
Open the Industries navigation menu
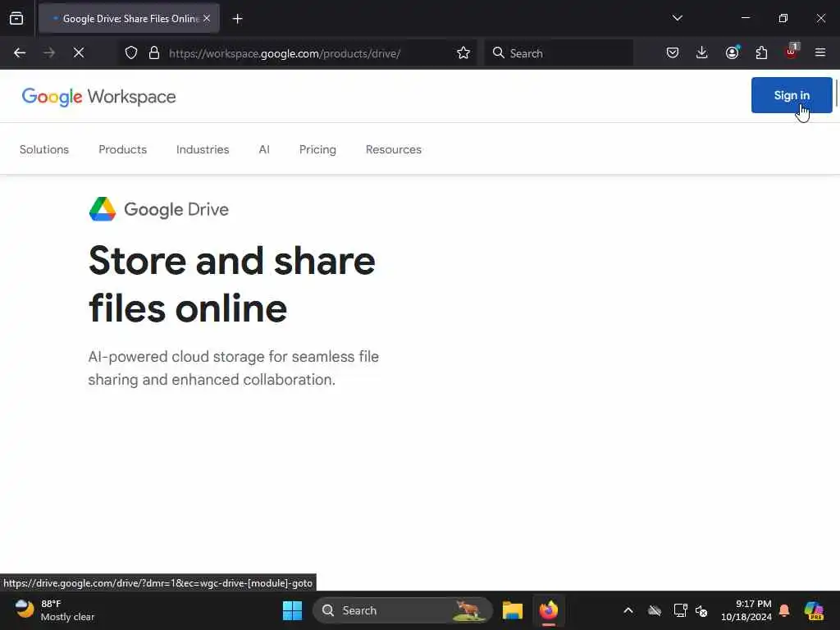[x=203, y=149]
